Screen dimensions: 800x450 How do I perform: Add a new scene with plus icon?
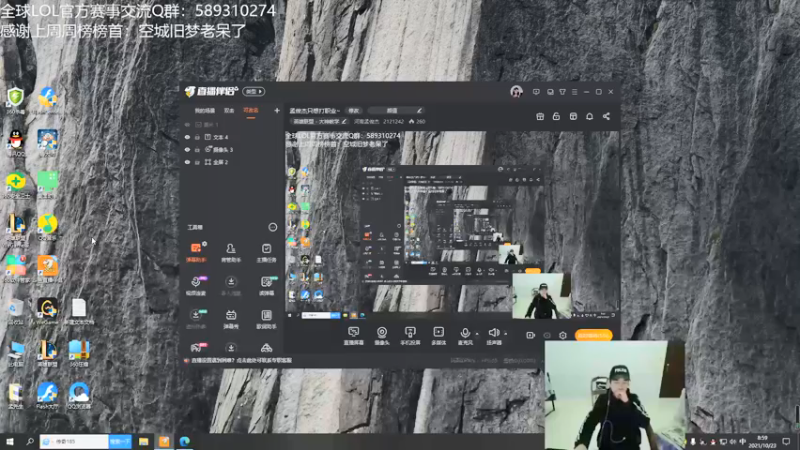pos(277,110)
